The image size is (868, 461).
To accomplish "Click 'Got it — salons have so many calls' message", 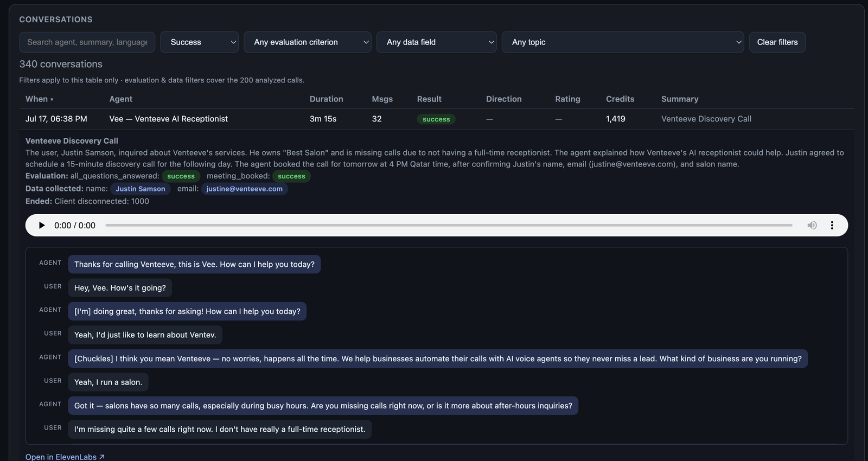I will (x=323, y=406).
